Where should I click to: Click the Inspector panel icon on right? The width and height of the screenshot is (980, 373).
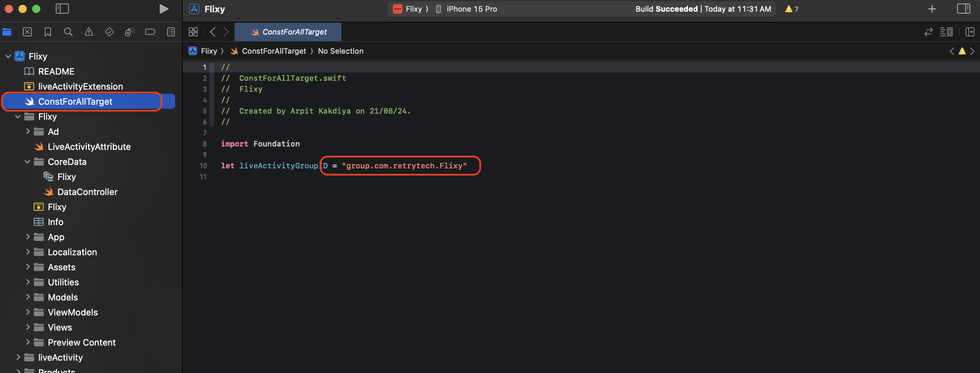click(x=964, y=9)
